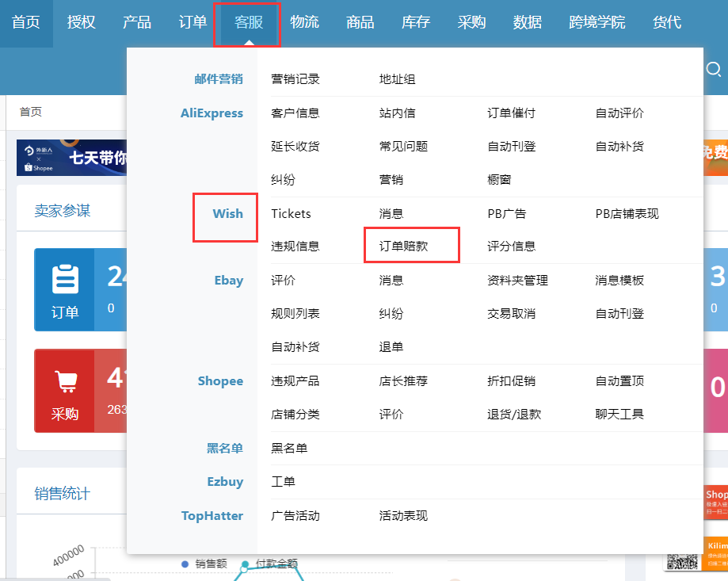This screenshot has width=728, height=581.
Task: Open Shopee 退货/退款
Action: point(514,415)
